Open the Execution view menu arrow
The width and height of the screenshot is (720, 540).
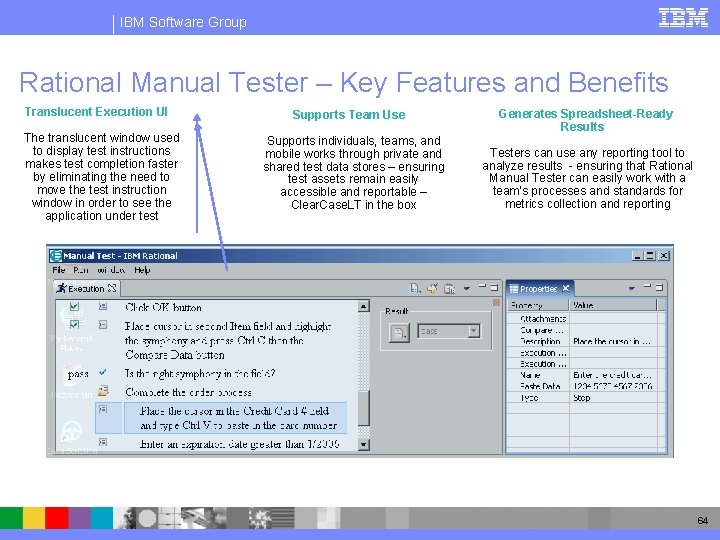467,288
